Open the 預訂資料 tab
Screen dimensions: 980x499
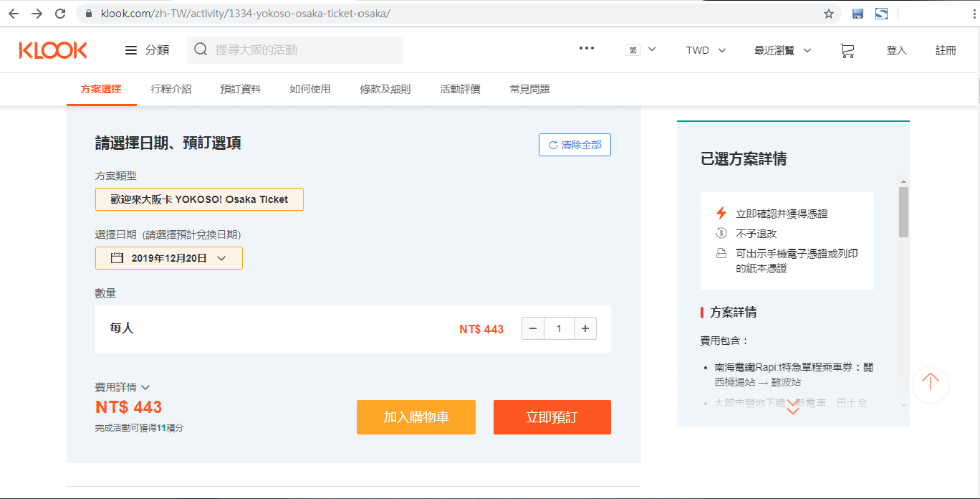pos(241,89)
